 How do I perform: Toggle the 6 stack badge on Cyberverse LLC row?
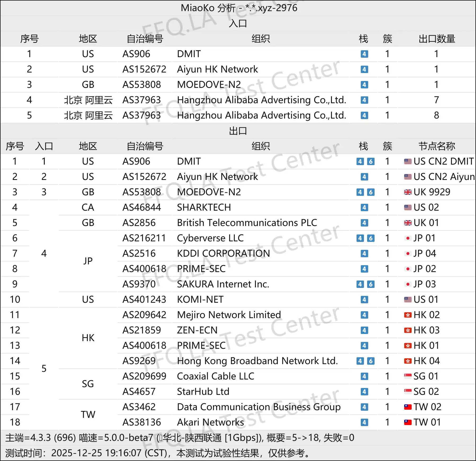pyautogui.click(x=371, y=238)
